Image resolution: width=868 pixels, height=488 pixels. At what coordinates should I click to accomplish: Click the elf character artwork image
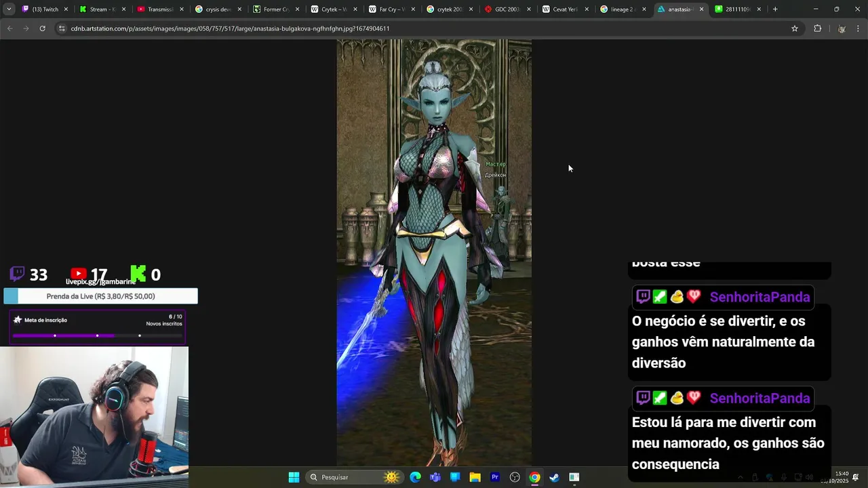[x=434, y=253]
